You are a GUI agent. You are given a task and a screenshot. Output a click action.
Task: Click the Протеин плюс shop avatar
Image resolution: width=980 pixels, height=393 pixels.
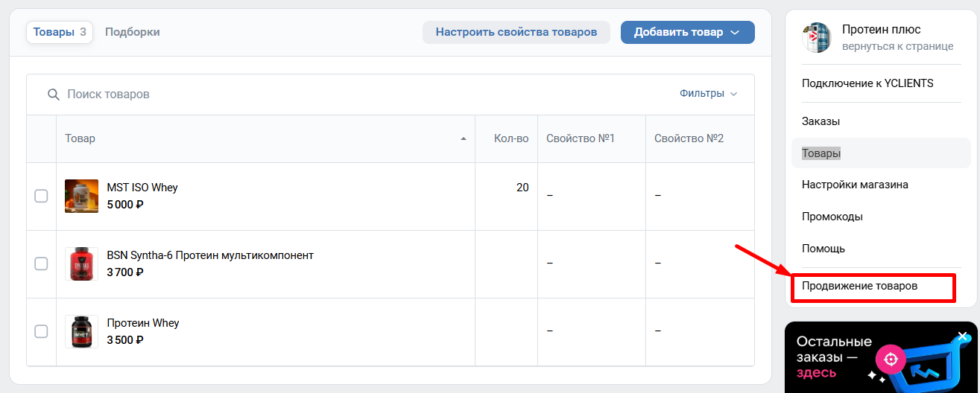[816, 38]
